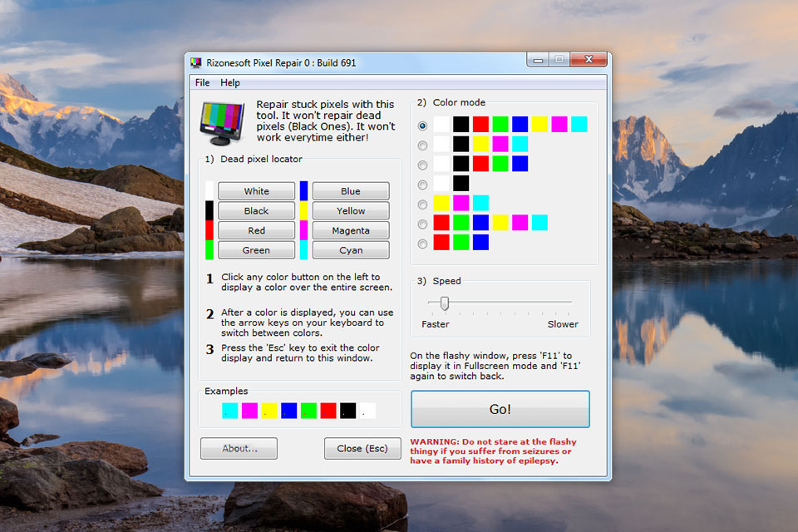This screenshot has height=532, width=798.
Task: Click the color-bars monitor icon
Action: (222, 124)
